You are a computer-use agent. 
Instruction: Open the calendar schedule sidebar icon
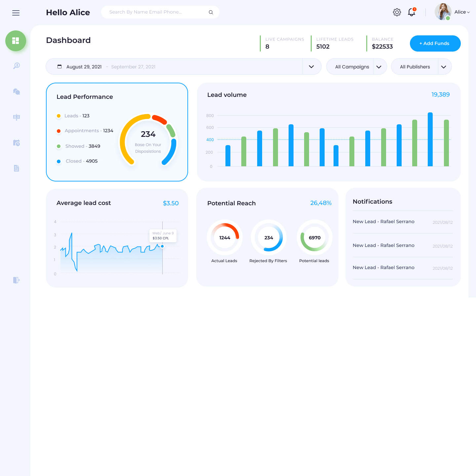click(x=17, y=143)
